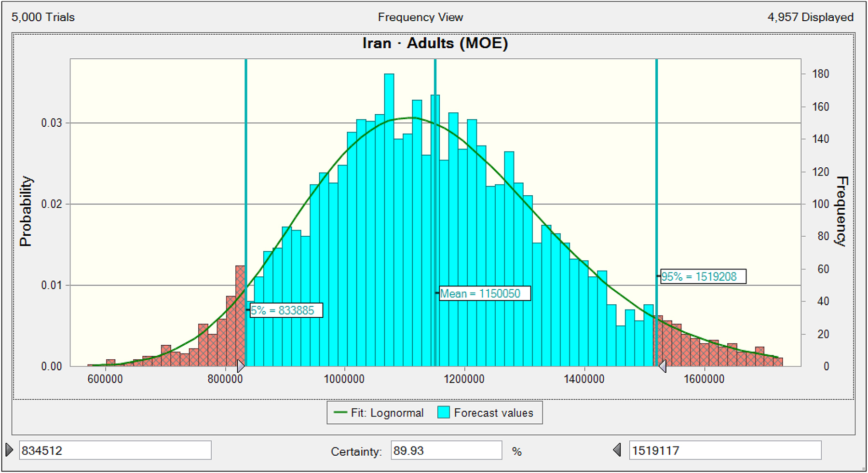Click the 5,000 Trials label

click(x=43, y=17)
